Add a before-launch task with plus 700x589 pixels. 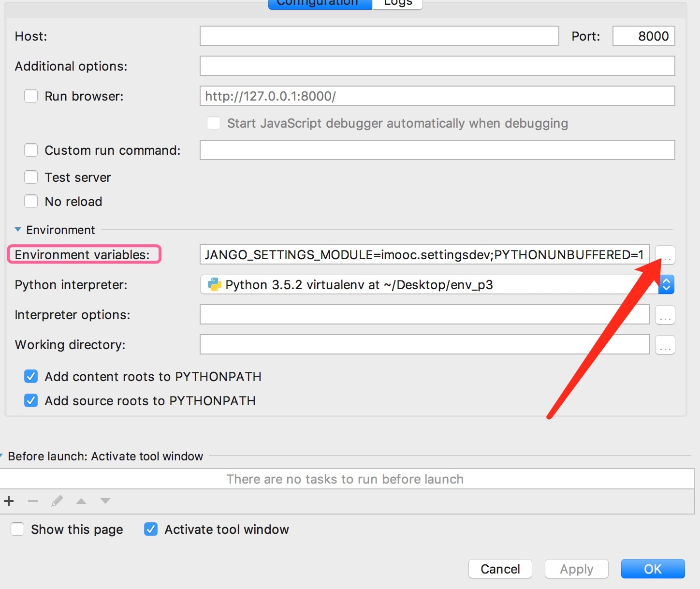[x=9, y=501]
